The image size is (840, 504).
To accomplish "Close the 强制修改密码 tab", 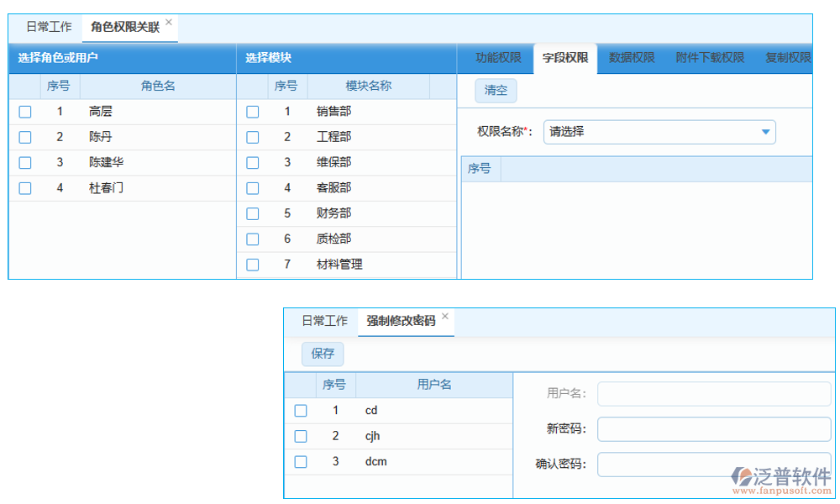I will pos(444,313).
